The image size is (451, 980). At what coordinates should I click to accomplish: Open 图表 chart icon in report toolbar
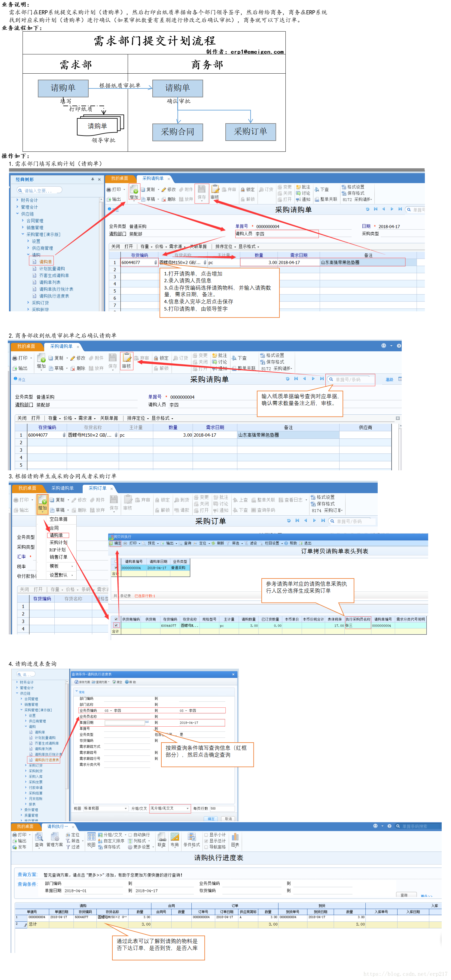coord(235,840)
